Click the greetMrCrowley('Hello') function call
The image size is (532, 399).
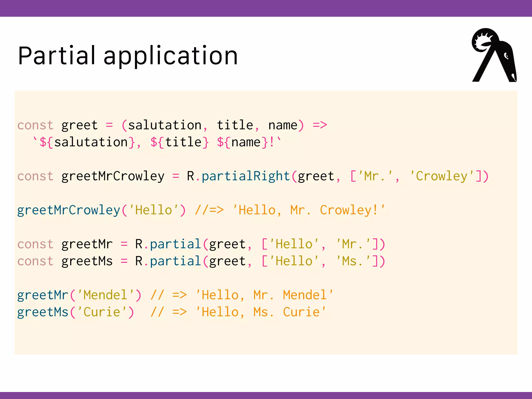[x=101, y=210]
